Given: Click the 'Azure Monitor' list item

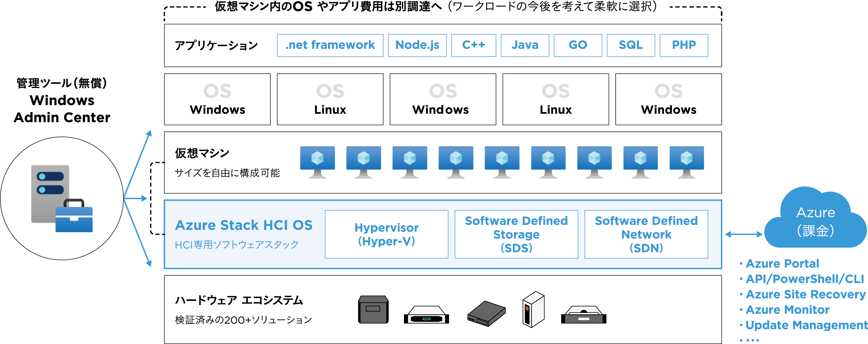Looking at the screenshot, I should click(x=787, y=310).
